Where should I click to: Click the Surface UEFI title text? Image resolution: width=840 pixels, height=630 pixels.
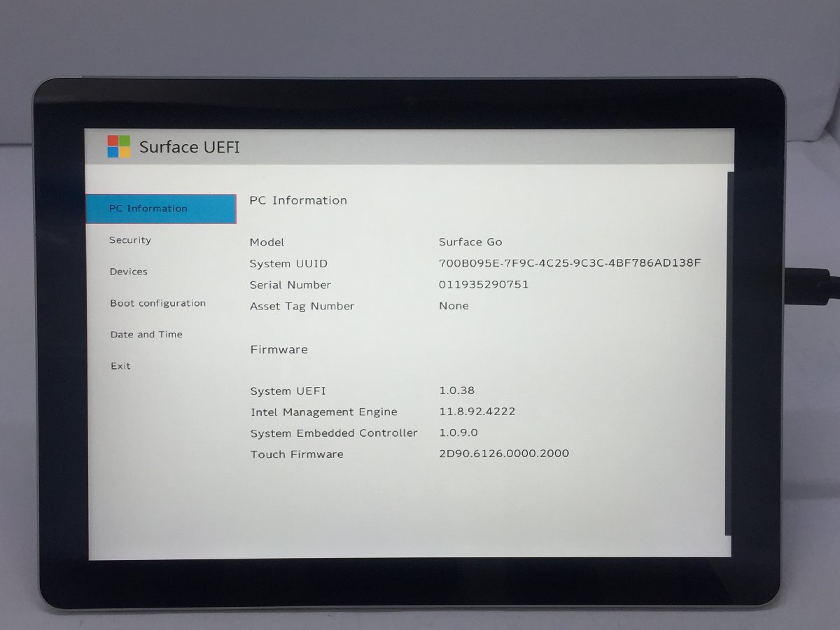click(190, 147)
